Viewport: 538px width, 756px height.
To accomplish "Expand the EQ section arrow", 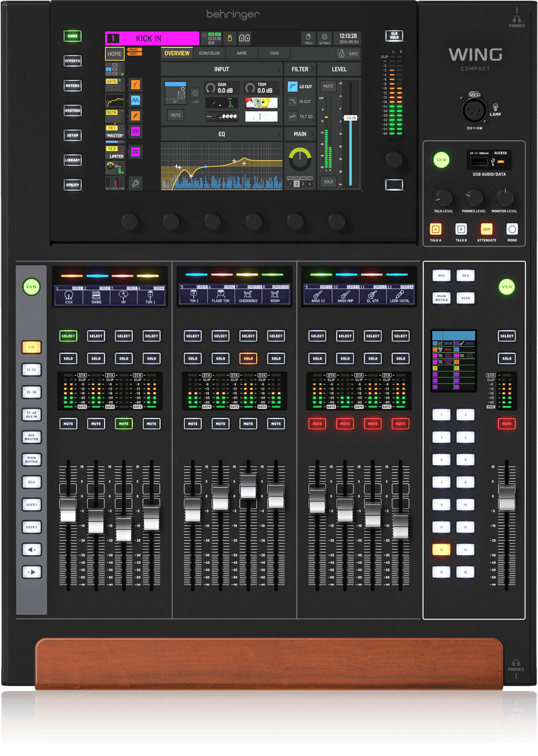I will pos(278,134).
